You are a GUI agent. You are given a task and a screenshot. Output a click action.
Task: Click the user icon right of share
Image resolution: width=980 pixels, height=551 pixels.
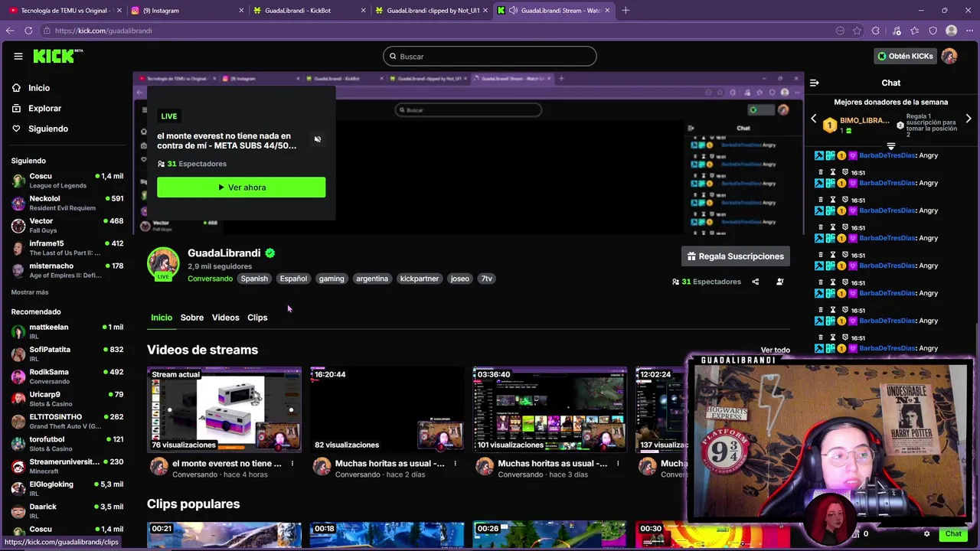click(779, 282)
